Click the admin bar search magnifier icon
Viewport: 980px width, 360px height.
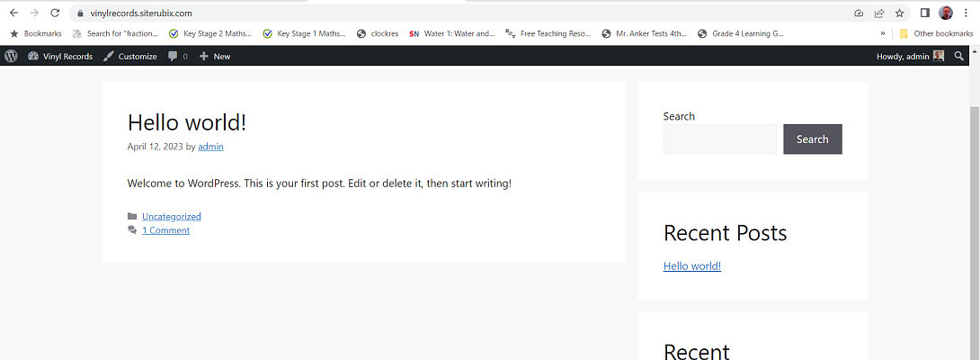958,56
